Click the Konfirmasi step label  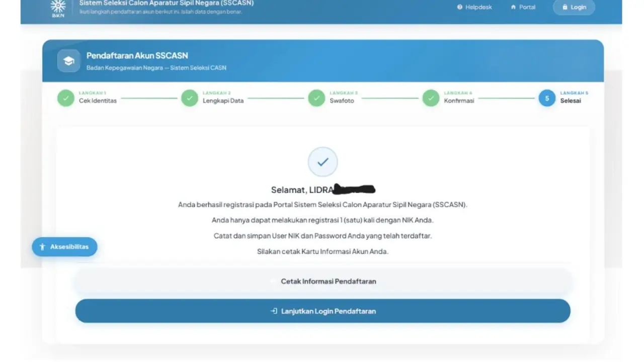(459, 101)
